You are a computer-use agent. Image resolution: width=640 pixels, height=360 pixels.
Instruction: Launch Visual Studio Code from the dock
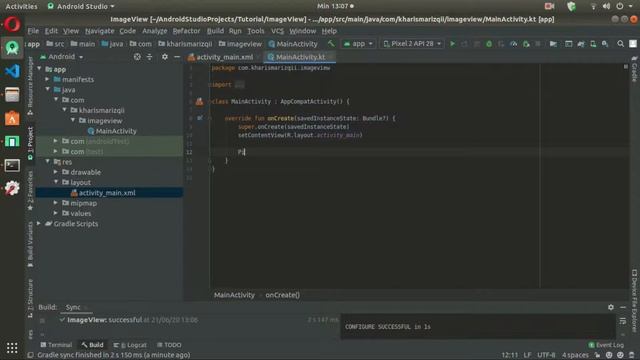click(x=12, y=71)
